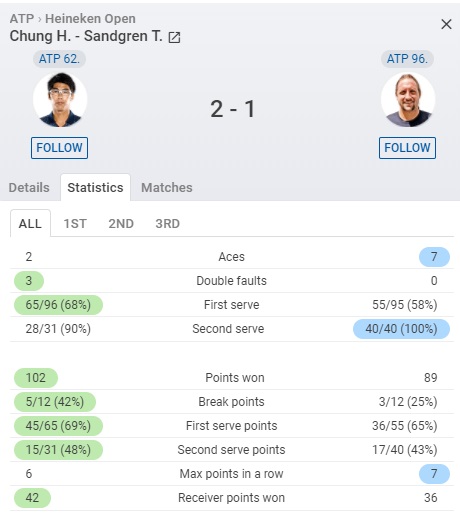The height and width of the screenshot is (517, 460).
Task: Click the 2 - 1 match score
Action: 233,109
